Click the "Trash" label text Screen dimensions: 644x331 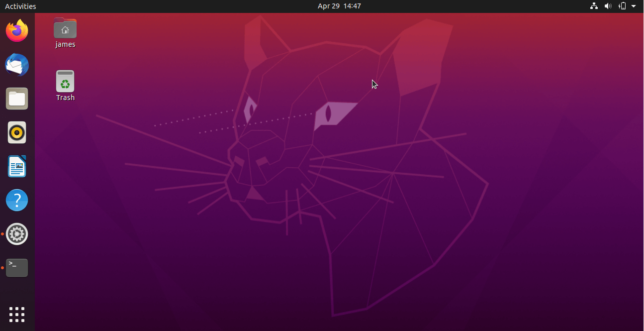point(65,98)
